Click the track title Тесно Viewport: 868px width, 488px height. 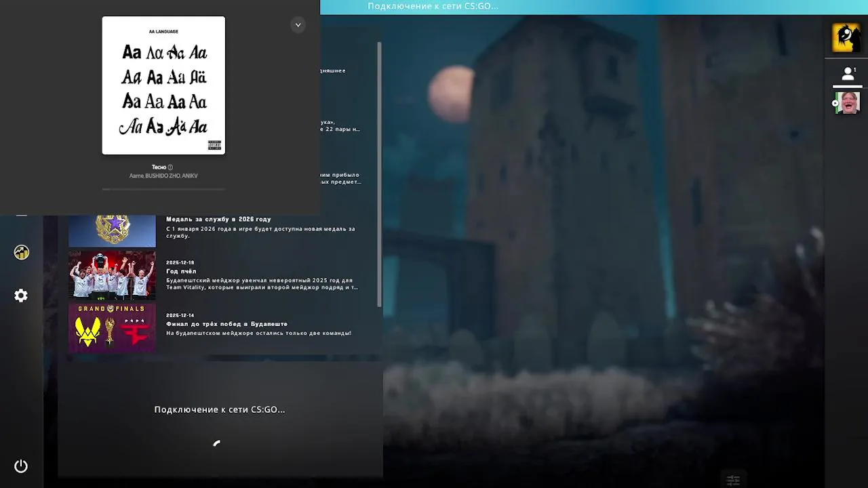[159, 167]
